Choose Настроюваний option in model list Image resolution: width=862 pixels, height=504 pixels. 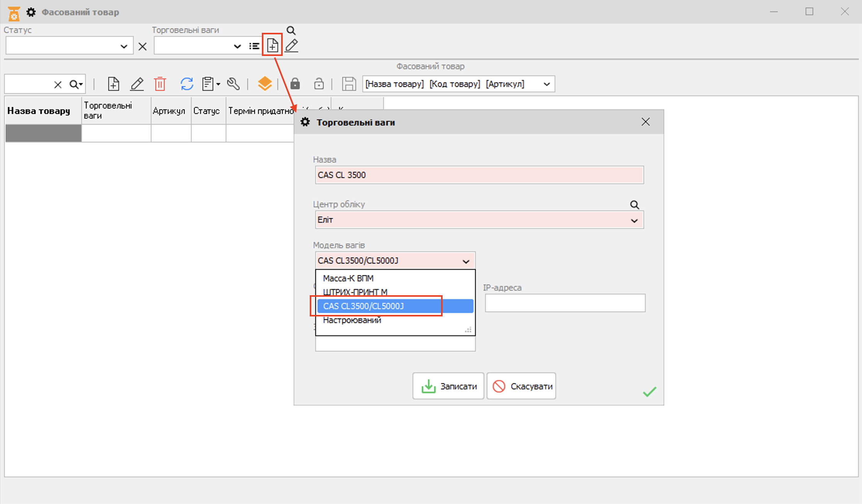tap(352, 320)
